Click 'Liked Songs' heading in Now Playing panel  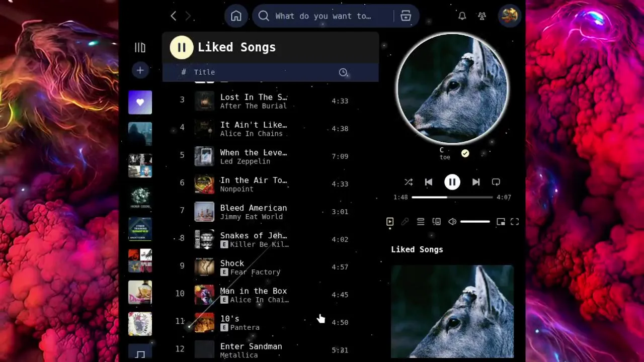click(x=417, y=249)
